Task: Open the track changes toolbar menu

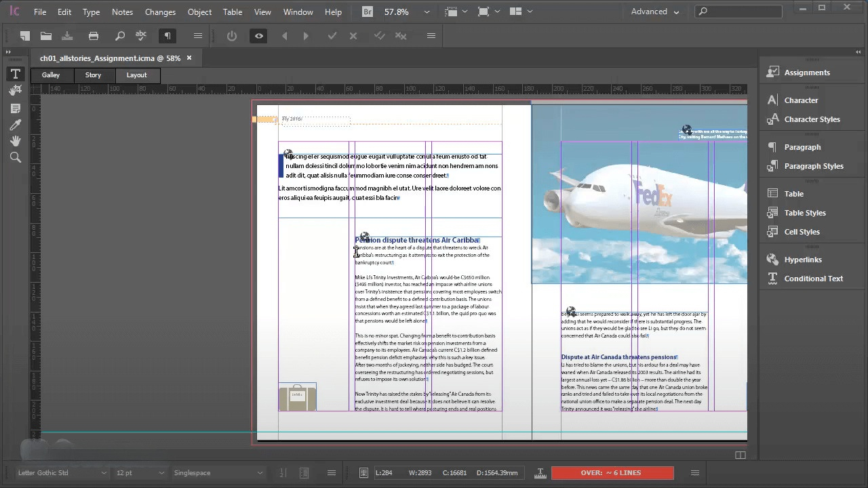Action: coord(431,36)
